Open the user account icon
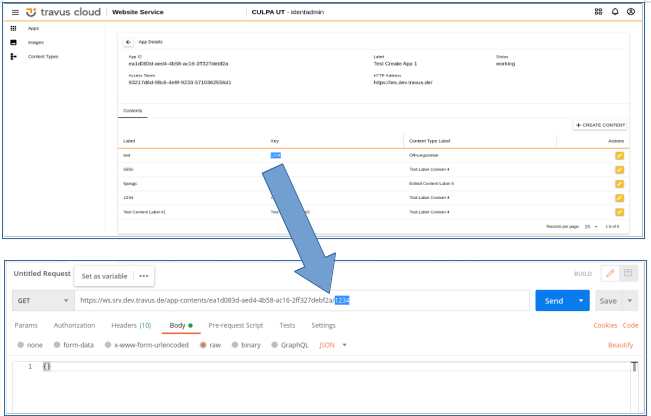 click(630, 12)
